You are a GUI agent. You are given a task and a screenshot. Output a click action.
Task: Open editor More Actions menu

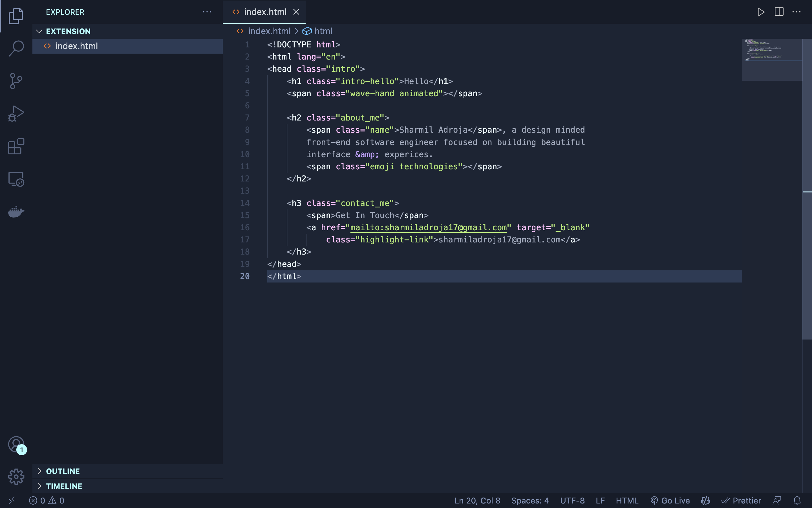click(x=796, y=12)
